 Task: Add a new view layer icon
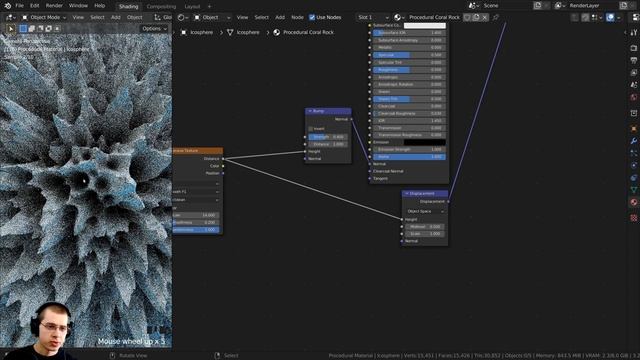coord(624,6)
